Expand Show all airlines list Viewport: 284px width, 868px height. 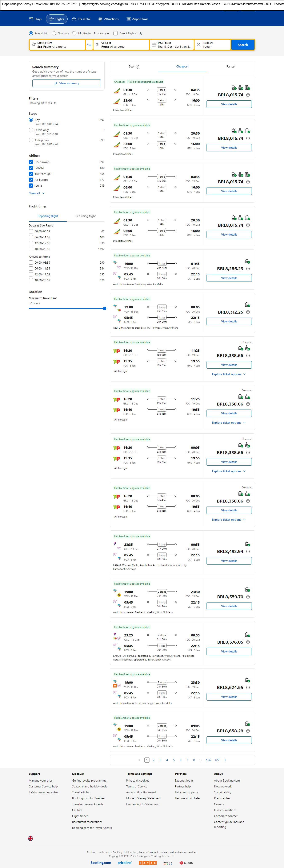point(36,193)
